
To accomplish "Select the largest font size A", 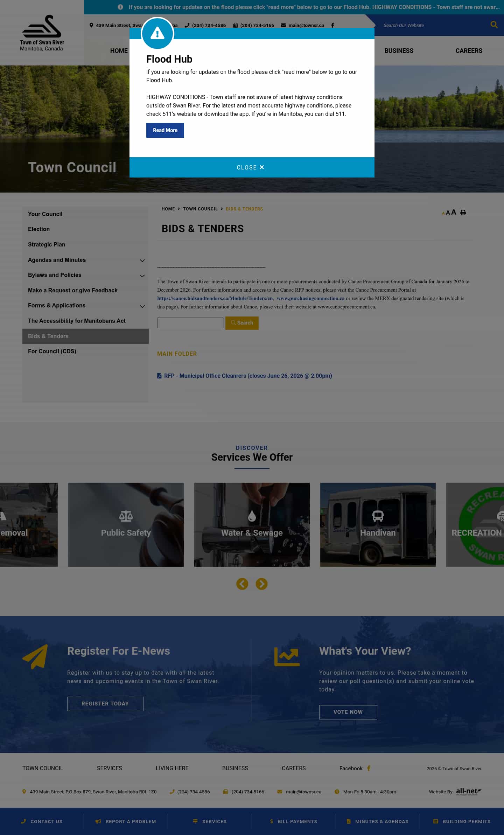I will coord(454,212).
